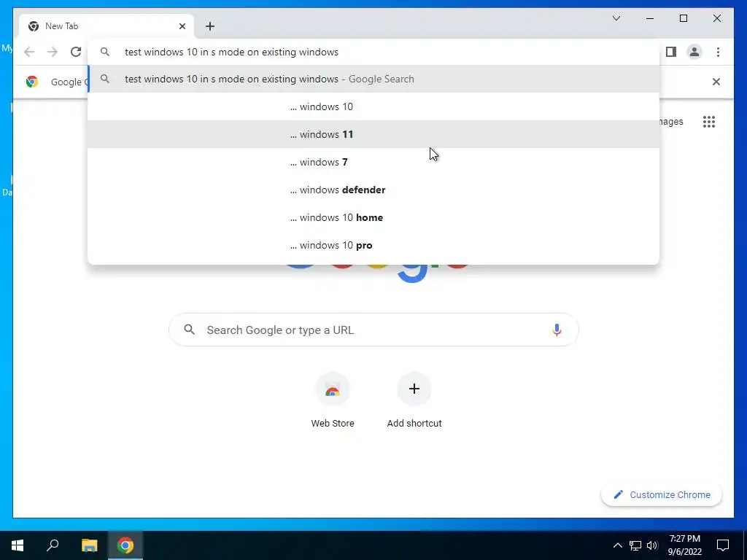The height and width of the screenshot is (560, 747).
Task: Dismiss the Google Chrome info bar
Action: (716, 82)
